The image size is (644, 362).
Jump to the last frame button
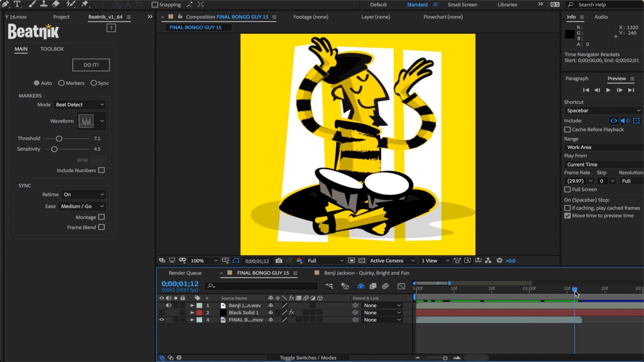point(631,90)
